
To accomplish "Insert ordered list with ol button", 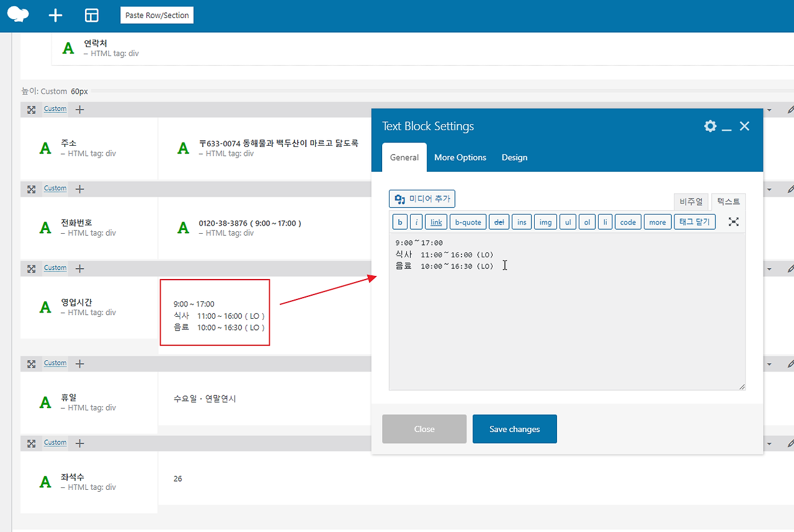I will point(587,222).
